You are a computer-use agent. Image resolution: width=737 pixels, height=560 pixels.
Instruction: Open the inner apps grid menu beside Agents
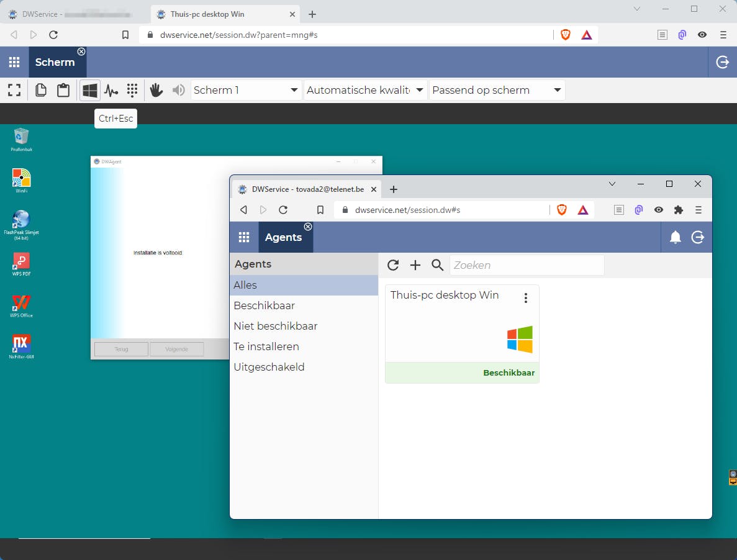pyautogui.click(x=244, y=237)
